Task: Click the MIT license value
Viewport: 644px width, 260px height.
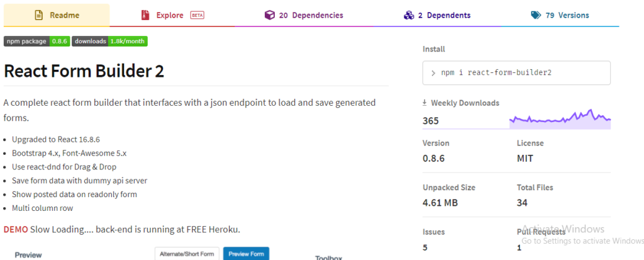Action: pos(525,159)
